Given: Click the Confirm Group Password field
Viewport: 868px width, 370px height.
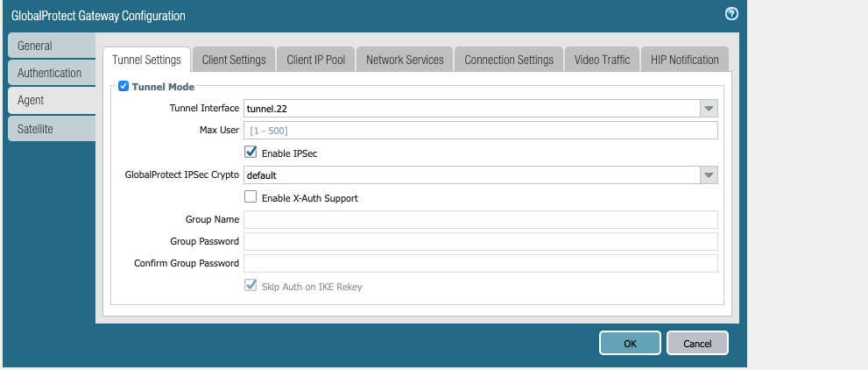Looking at the screenshot, I should 481,264.
